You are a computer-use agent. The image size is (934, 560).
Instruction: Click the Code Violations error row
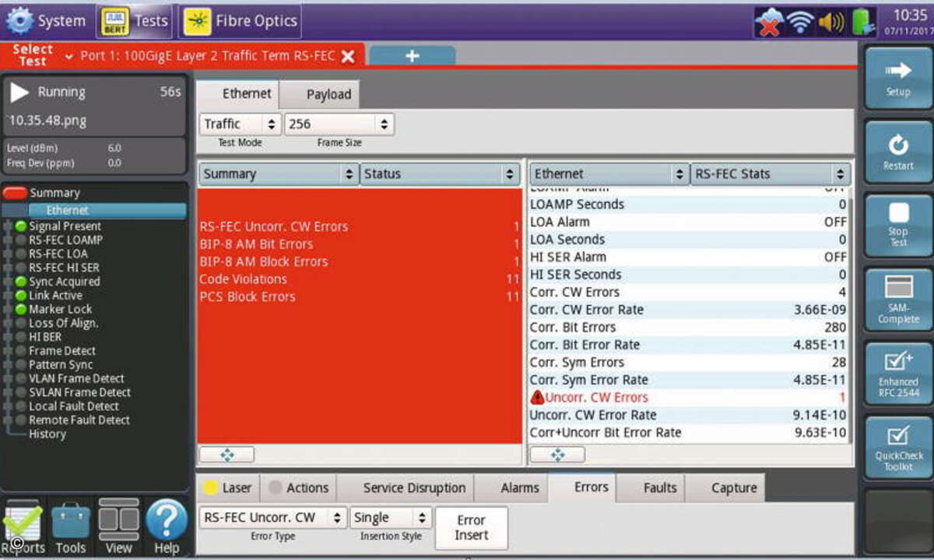point(360,279)
